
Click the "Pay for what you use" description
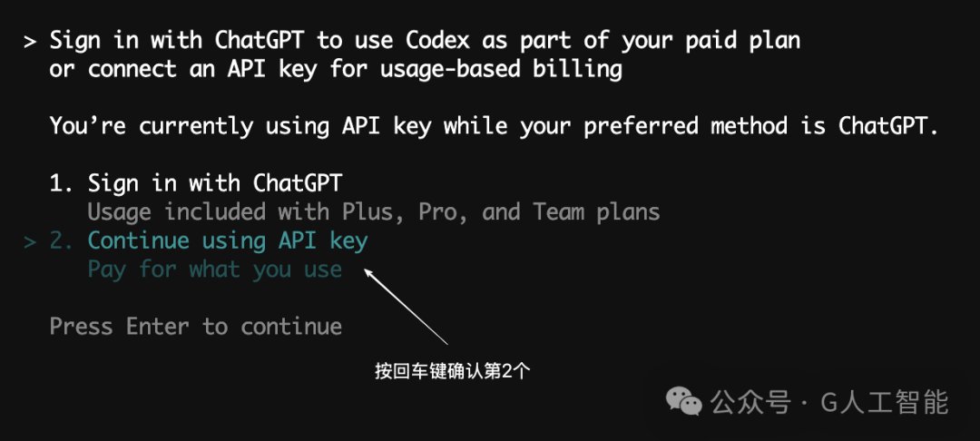(214, 269)
